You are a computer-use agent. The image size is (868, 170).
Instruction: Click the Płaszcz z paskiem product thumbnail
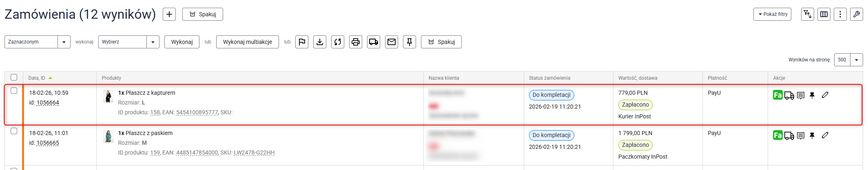point(108,136)
